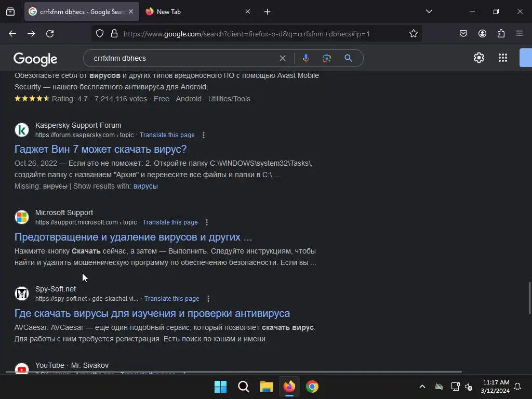Click the Spy-Soft.net site name
The image size is (532, 399).
[x=56, y=289]
